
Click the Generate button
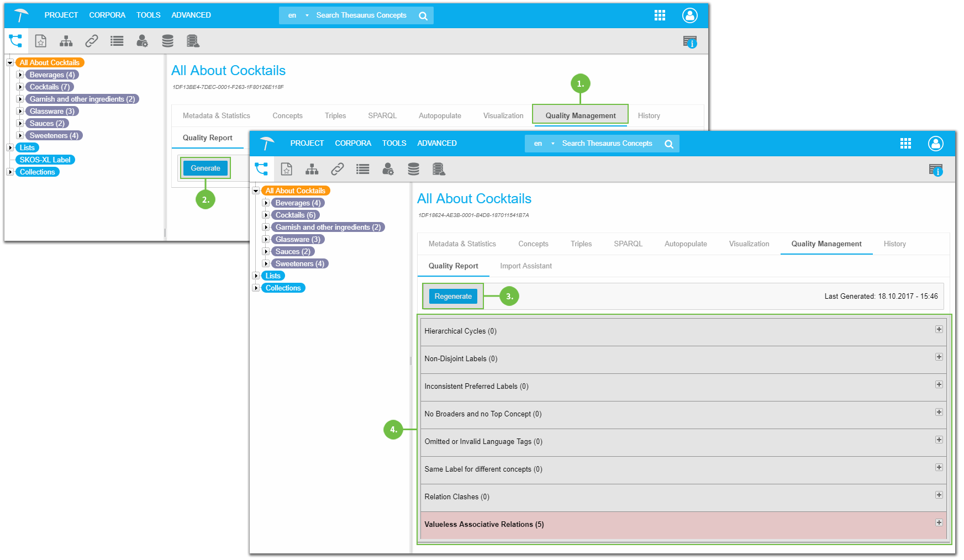coord(205,168)
